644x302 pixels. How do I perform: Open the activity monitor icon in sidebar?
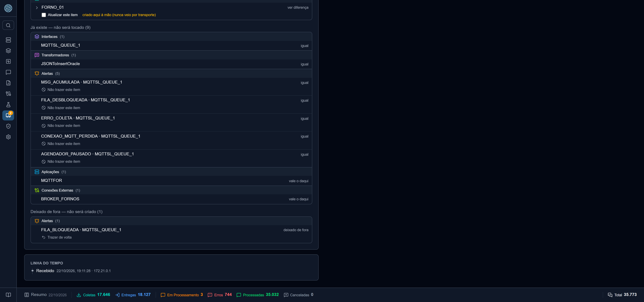8,62
